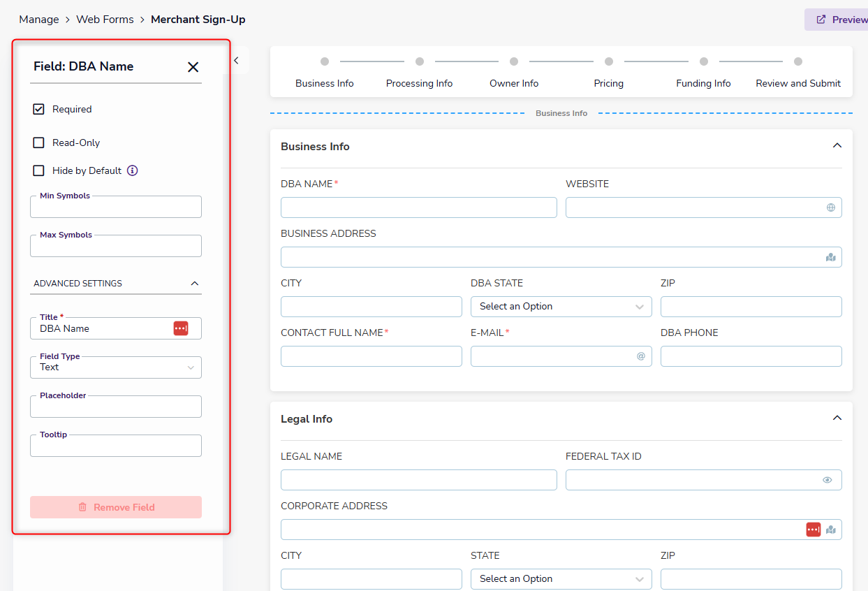
Task: Click the red password manager icon in Title field
Action: 181,328
